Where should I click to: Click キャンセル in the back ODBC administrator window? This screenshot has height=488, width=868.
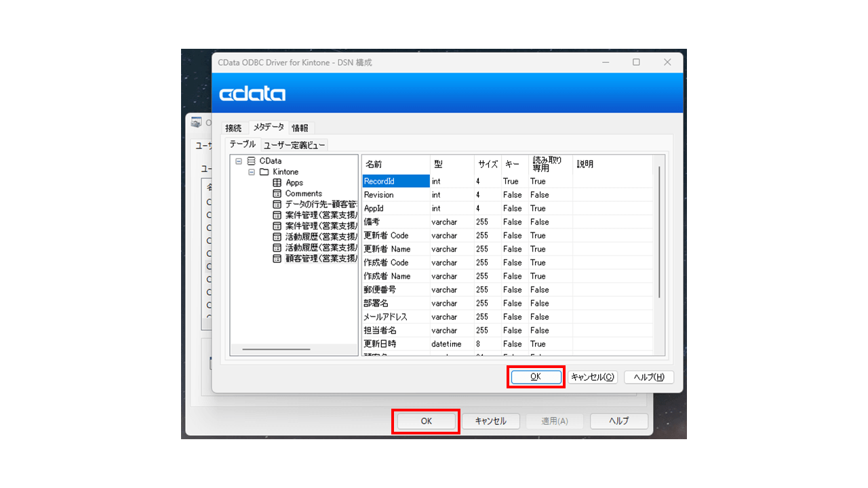(x=490, y=421)
